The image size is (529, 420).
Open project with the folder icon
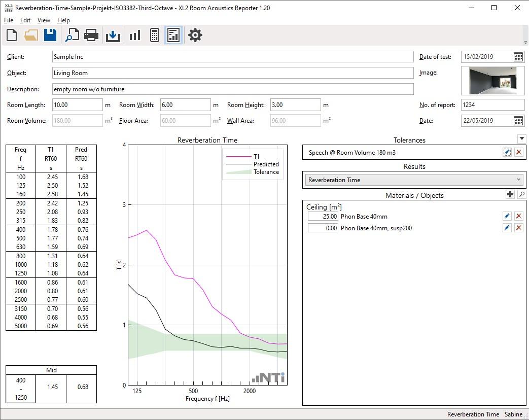[31, 35]
